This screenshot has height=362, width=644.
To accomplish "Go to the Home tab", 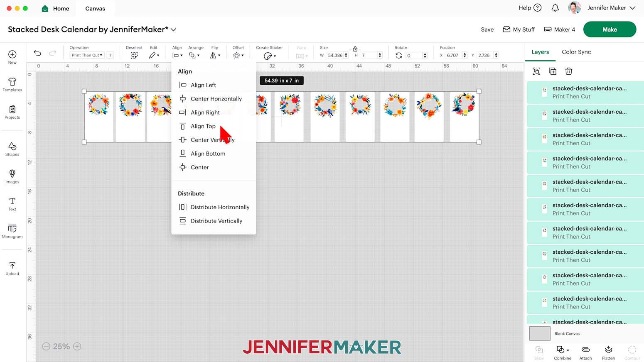I will [56, 8].
